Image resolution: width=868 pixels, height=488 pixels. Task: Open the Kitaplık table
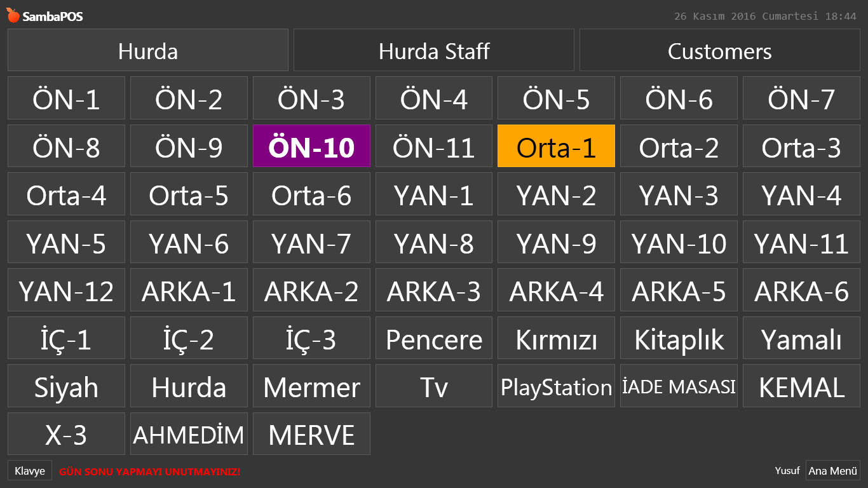coord(679,339)
